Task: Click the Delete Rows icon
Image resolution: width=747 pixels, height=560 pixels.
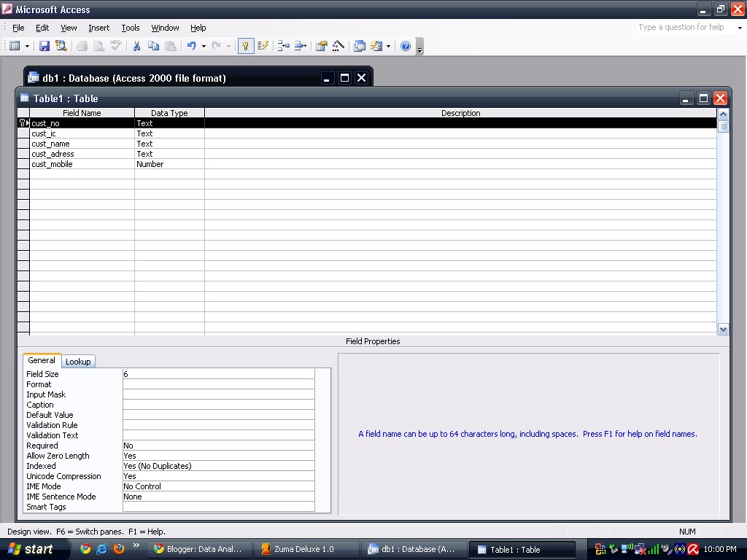Action: [301, 46]
